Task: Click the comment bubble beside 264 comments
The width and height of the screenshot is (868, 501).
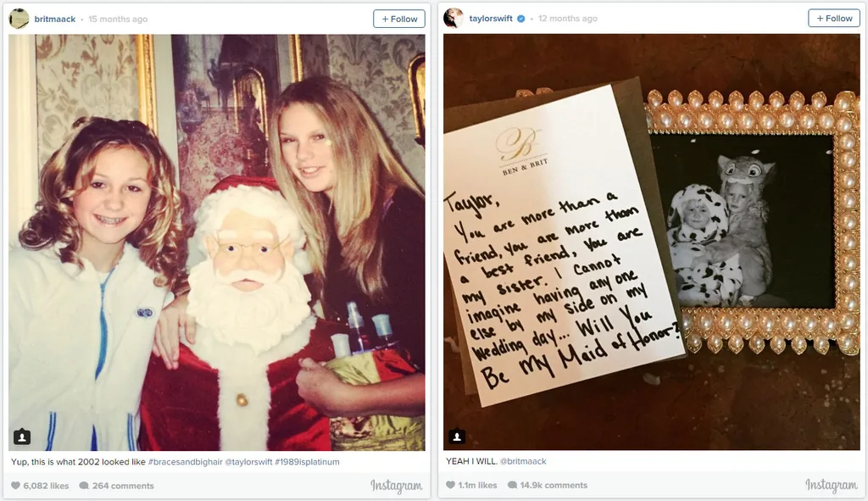Action: click(84, 486)
